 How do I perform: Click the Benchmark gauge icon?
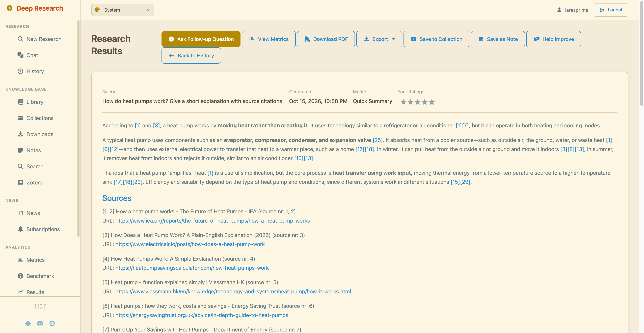coord(20,276)
